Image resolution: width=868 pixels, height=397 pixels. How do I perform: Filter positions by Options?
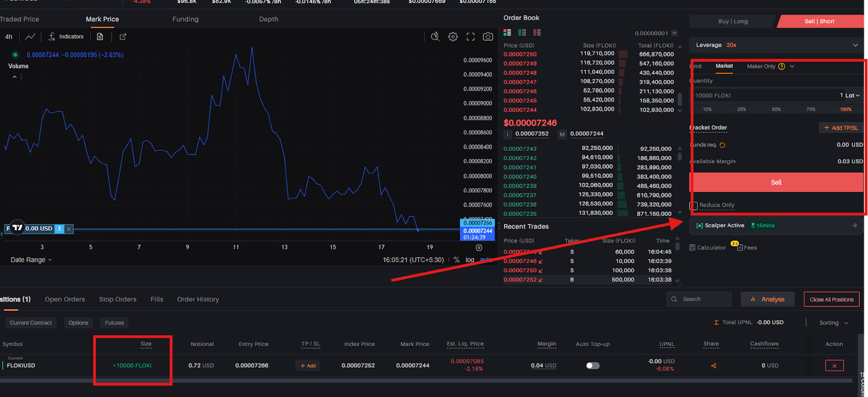(78, 323)
